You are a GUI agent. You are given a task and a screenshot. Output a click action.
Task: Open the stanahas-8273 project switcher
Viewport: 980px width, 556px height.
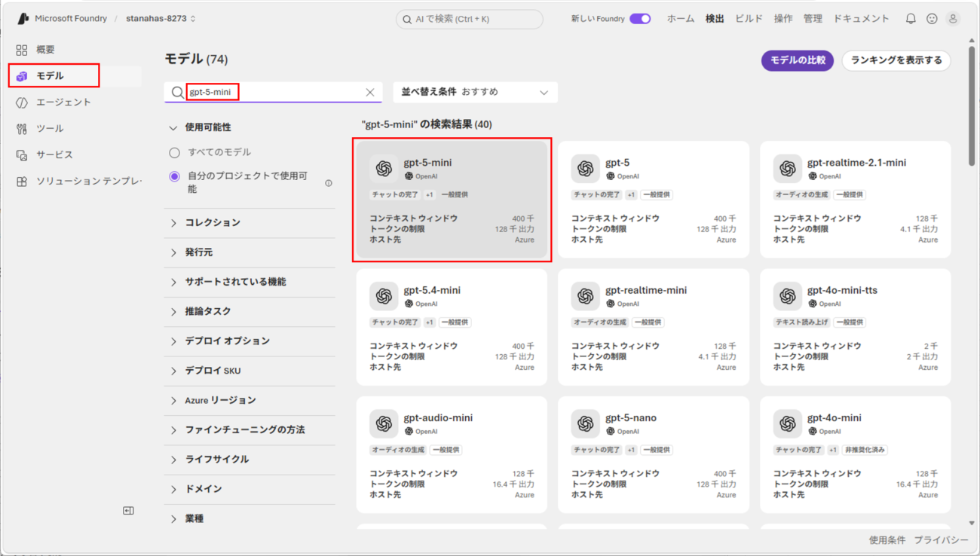click(x=161, y=19)
